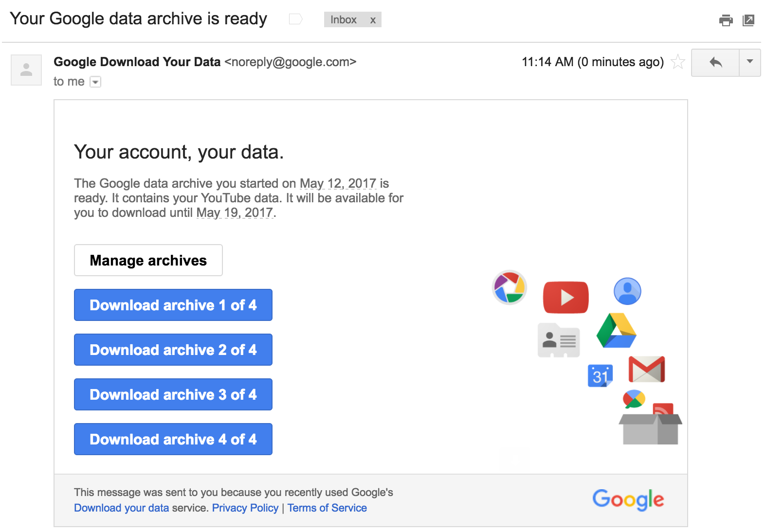
Task: Open the Privacy Policy link
Action: (245, 508)
